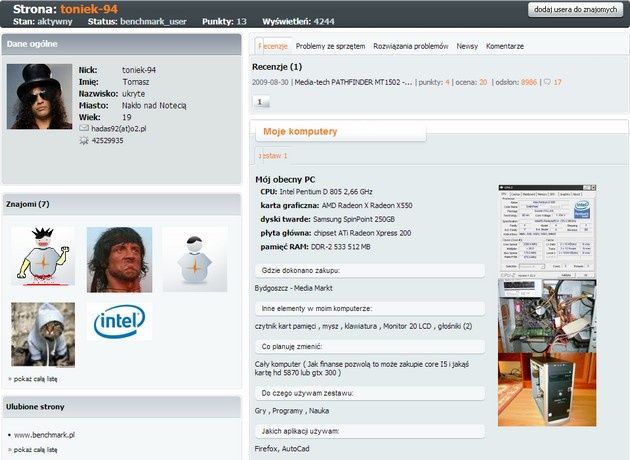Click the 'Co planuję zmienić:' label
Screen dimensions: 630x460
[292, 346]
